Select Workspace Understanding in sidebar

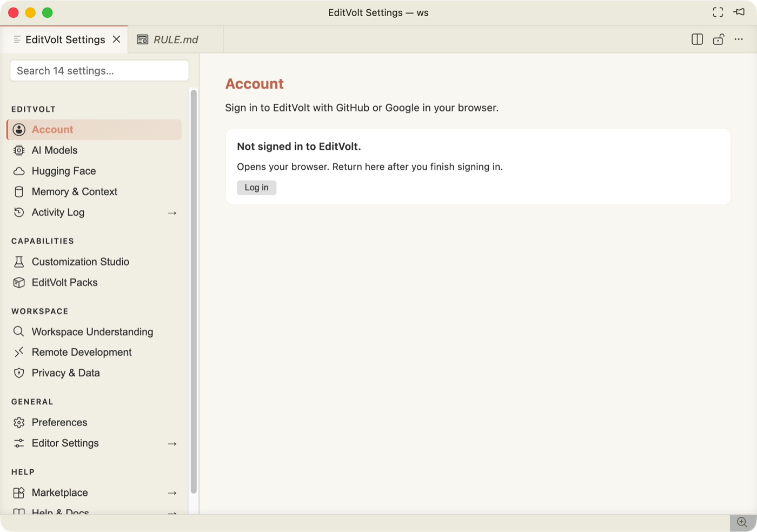point(94,331)
